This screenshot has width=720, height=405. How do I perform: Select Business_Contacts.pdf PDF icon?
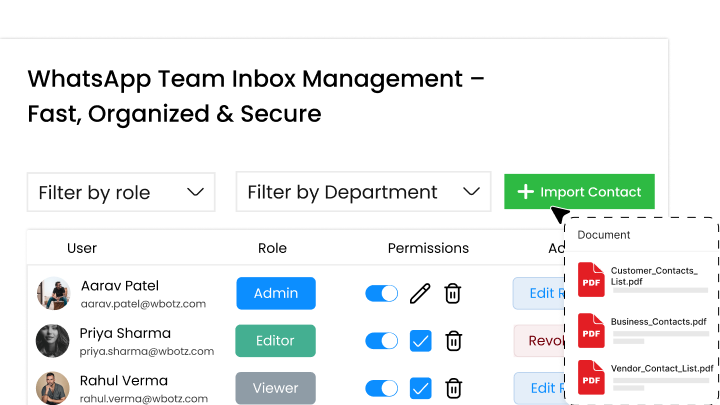[x=591, y=331]
